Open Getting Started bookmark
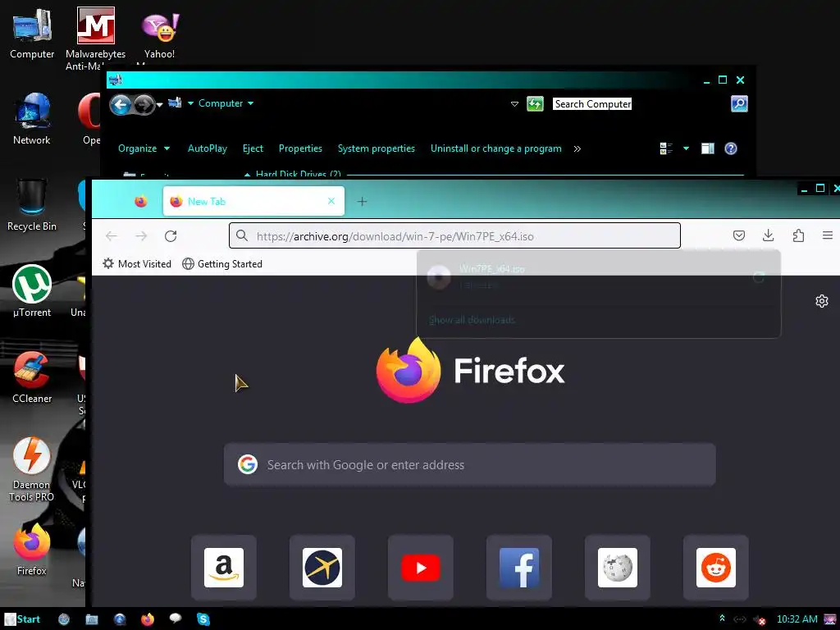This screenshot has height=630, width=840. coord(222,263)
